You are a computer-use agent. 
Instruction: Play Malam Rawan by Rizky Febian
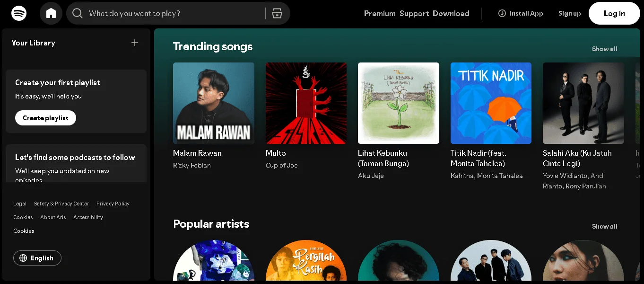point(213,103)
